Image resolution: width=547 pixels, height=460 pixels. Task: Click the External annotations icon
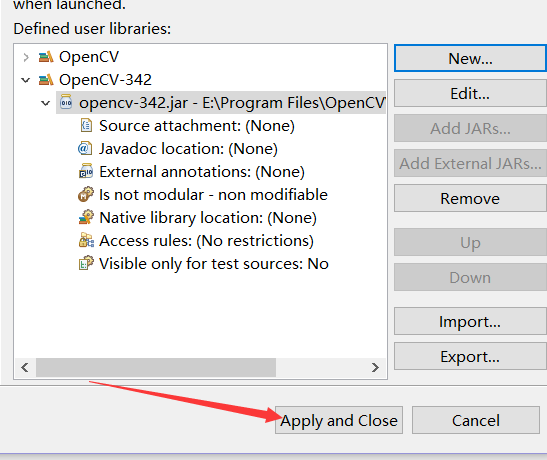tap(86, 171)
